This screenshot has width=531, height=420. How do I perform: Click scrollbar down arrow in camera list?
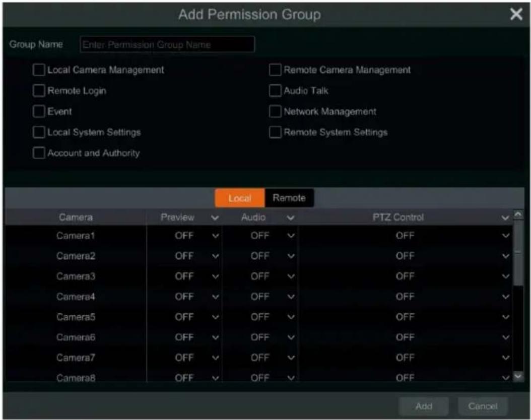click(518, 376)
